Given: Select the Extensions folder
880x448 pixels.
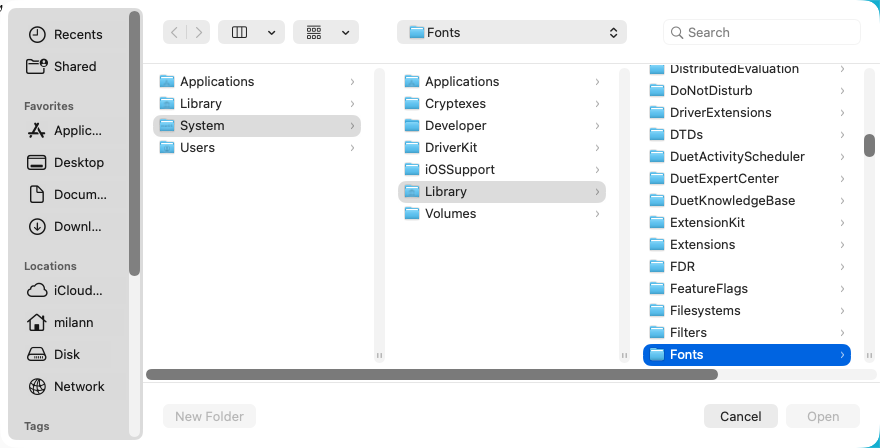Looking at the screenshot, I should pos(746,244).
